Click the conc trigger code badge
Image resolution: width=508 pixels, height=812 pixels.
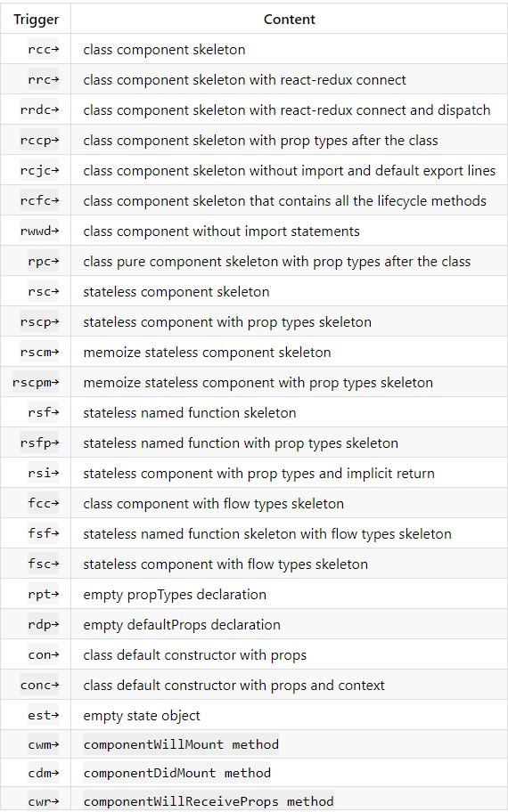pos(39,686)
